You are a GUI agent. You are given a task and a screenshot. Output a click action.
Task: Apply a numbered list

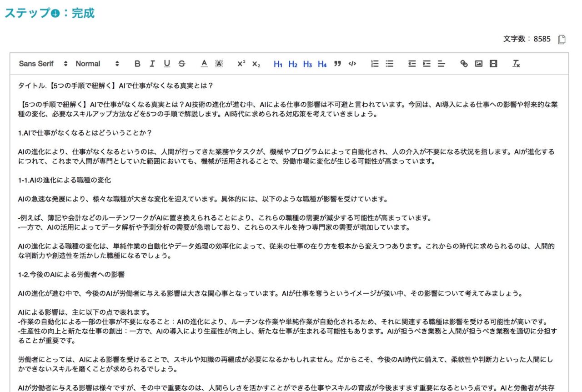point(375,64)
